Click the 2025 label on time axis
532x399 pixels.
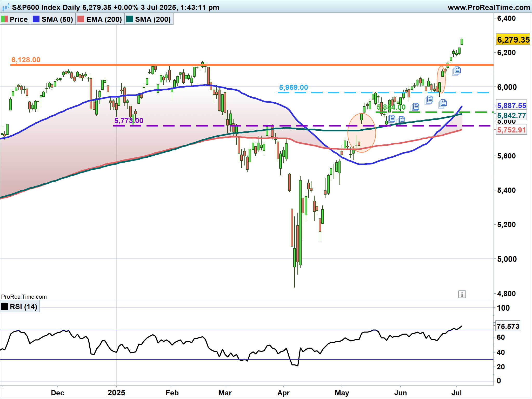click(116, 393)
